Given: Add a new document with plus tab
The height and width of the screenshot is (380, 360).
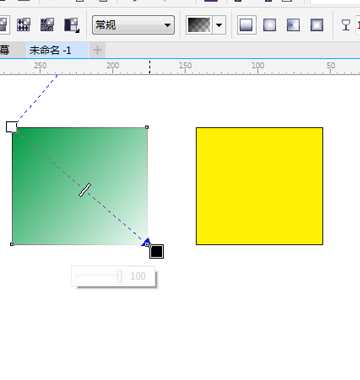Looking at the screenshot, I should pos(98,50).
